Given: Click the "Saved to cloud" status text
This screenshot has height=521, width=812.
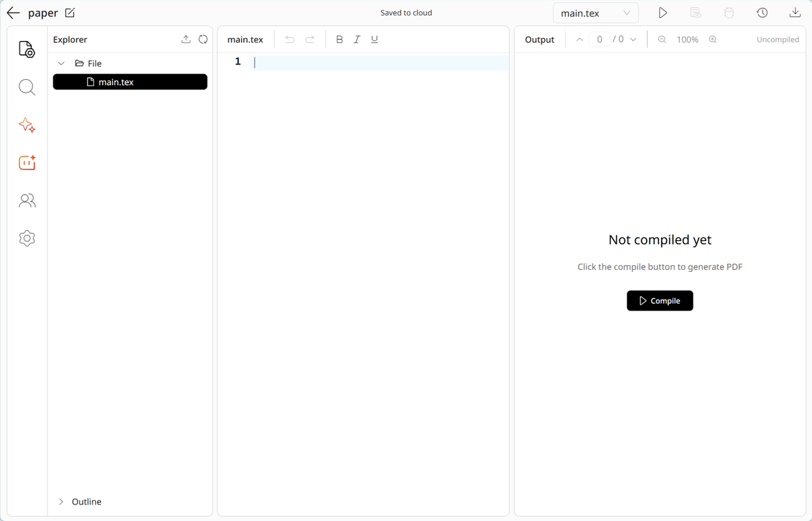Looking at the screenshot, I should (x=406, y=13).
